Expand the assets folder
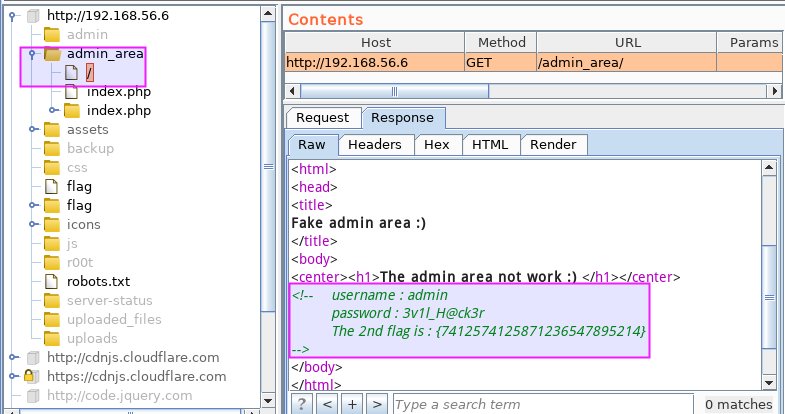Viewport: 785px width, 414px height. (33, 129)
